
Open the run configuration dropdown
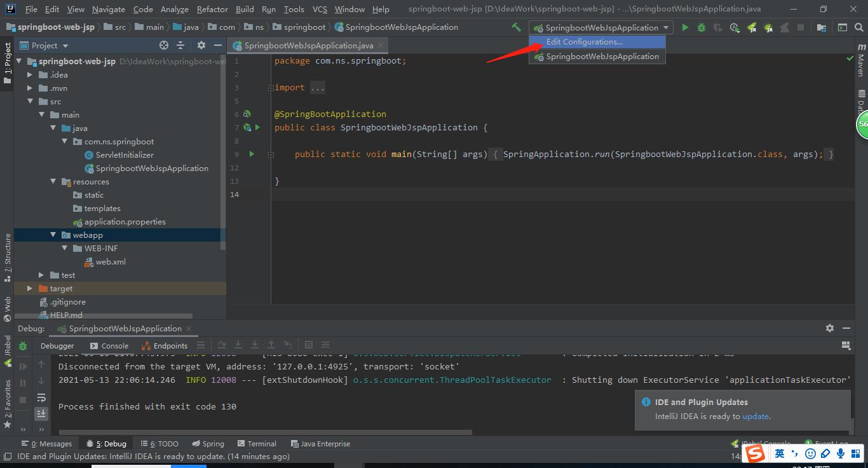601,27
